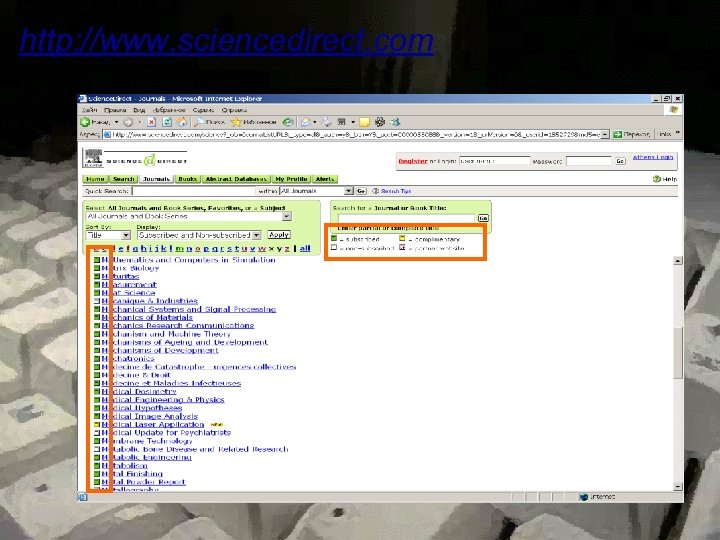Screen dimensions: 720x540
Task: Expand the address bar URL dropdown
Action: point(605,135)
